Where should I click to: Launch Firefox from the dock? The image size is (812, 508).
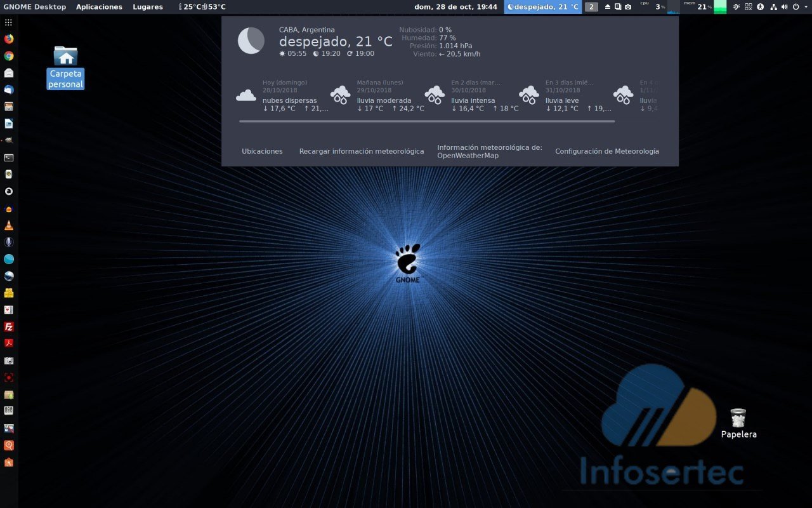coord(9,39)
